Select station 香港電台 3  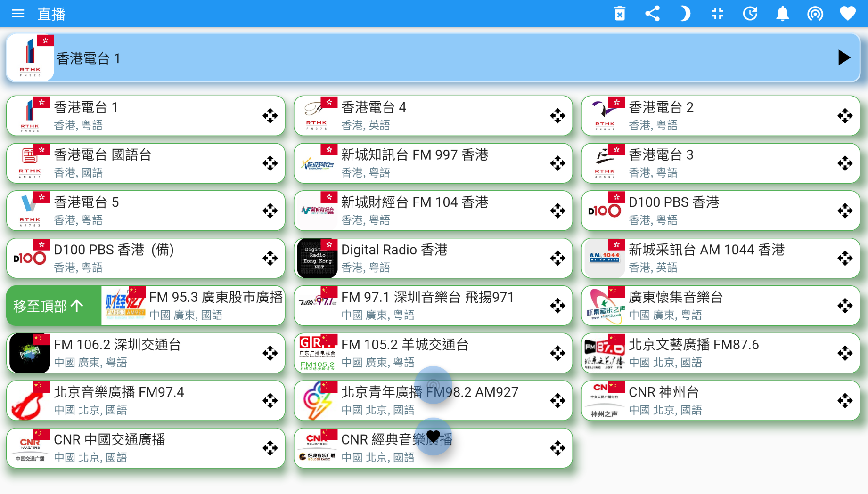click(721, 163)
